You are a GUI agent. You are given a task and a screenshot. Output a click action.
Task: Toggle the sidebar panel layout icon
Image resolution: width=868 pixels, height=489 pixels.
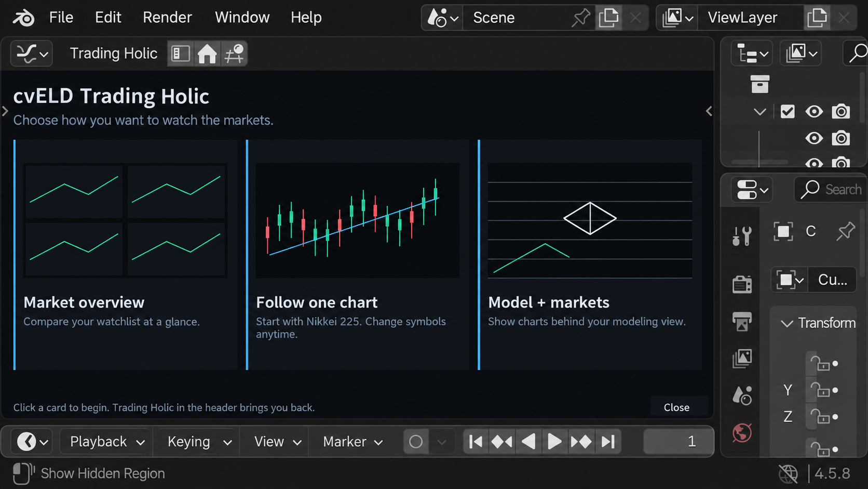[181, 54]
